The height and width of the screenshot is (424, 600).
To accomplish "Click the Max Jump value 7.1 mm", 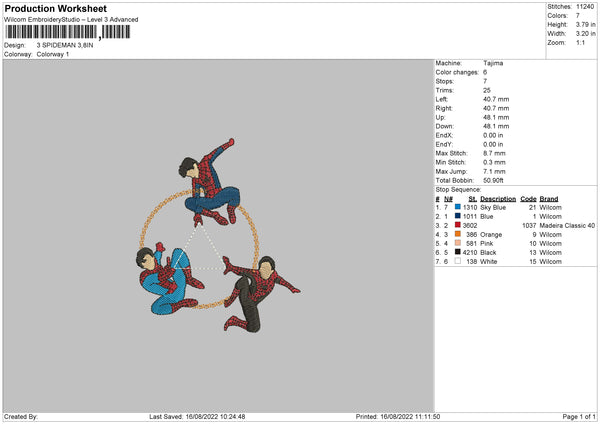I will click(x=494, y=171).
